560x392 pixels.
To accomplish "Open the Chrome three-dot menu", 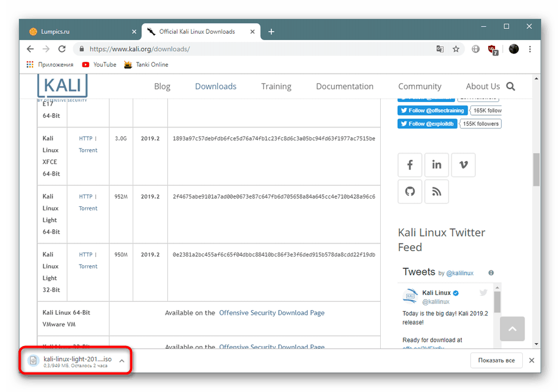I will pos(530,49).
